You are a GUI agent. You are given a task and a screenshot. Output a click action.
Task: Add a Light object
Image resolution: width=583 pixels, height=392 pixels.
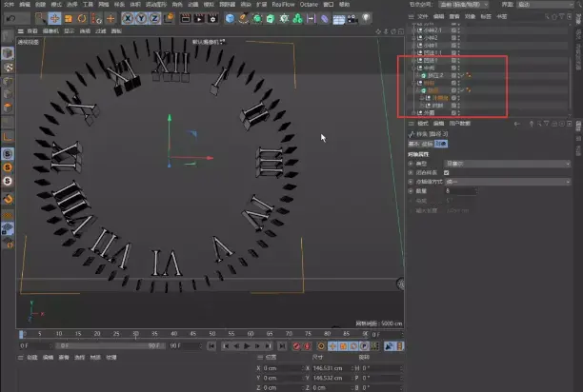(x=366, y=18)
